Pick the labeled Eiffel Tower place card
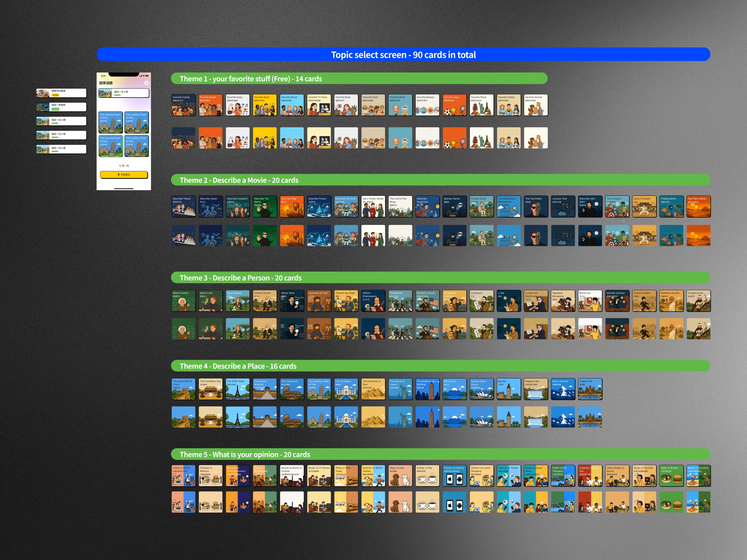The width and height of the screenshot is (747, 560). pyautogui.click(x=237, y=389)
